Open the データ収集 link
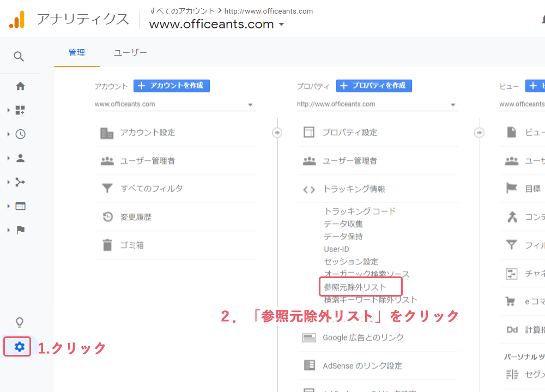Viewport: 545px width, 392px height. pyautogui.click(x=343, y=224)
